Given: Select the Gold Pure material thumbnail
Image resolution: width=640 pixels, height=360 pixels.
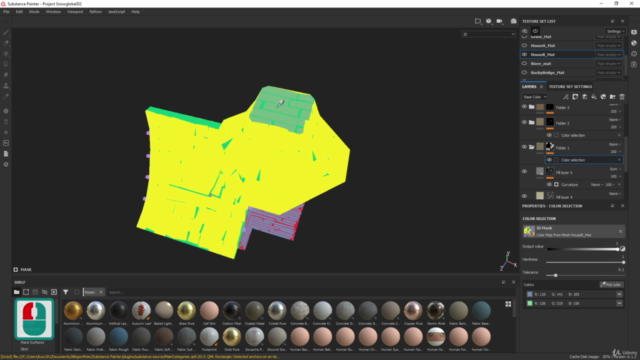Looking at the screenshot, I should pos(232,337).
